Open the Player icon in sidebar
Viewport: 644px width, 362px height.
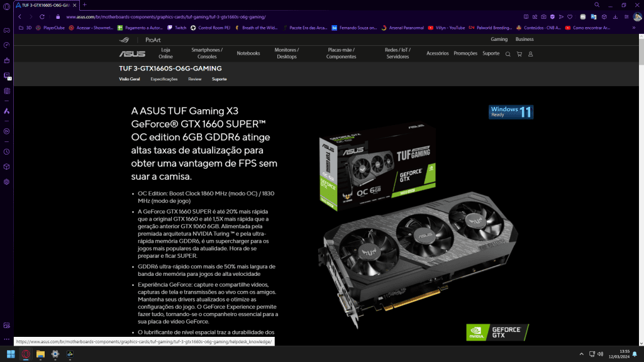point(6,131)
